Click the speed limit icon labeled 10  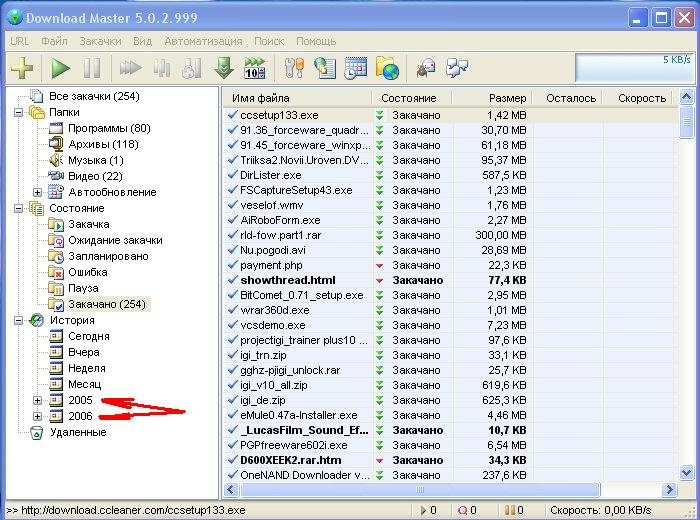pyautogui.click(x=254, y=68)
